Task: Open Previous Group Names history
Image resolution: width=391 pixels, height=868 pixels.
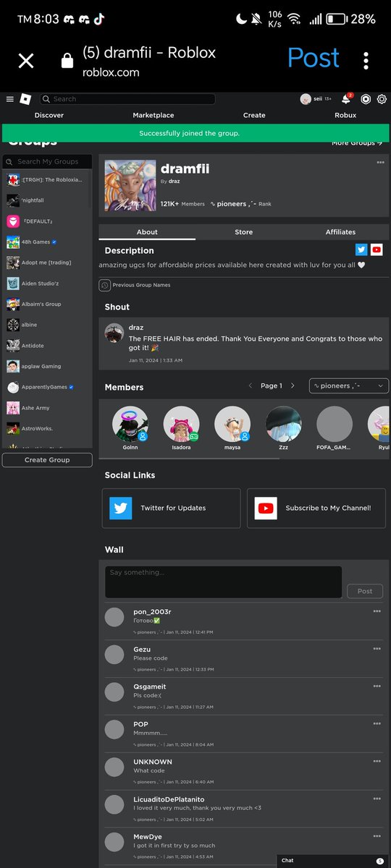Action: pyautogui.click(x=135, y=285)
